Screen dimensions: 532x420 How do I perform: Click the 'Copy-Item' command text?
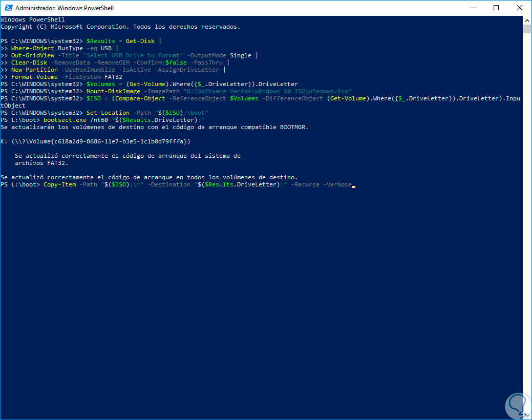point(60,184)
